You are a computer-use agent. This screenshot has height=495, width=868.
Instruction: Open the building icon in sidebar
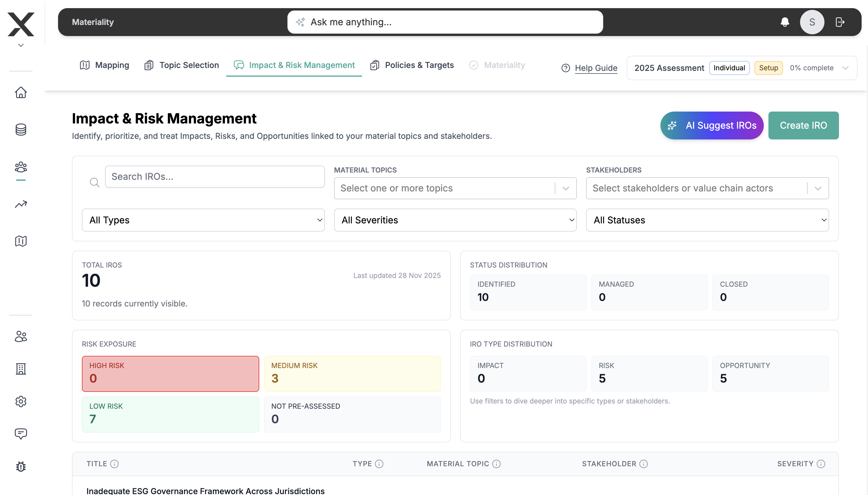[21, 369]
